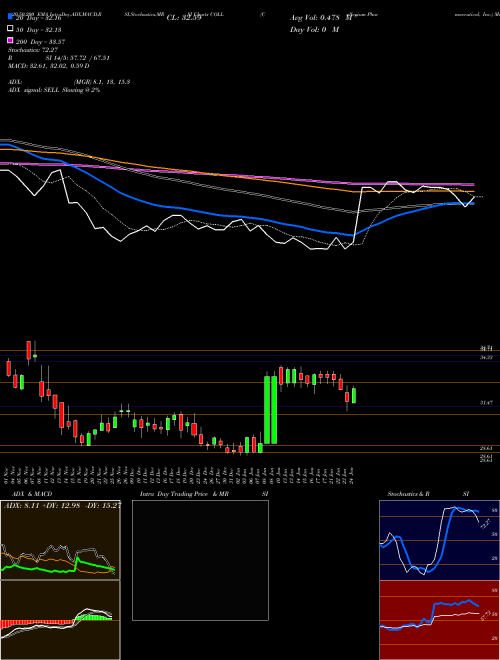The width and height of the screenshot is (500, 660).
Task: Click the blue 20 Day legend swatch
Action: (10, 17)
